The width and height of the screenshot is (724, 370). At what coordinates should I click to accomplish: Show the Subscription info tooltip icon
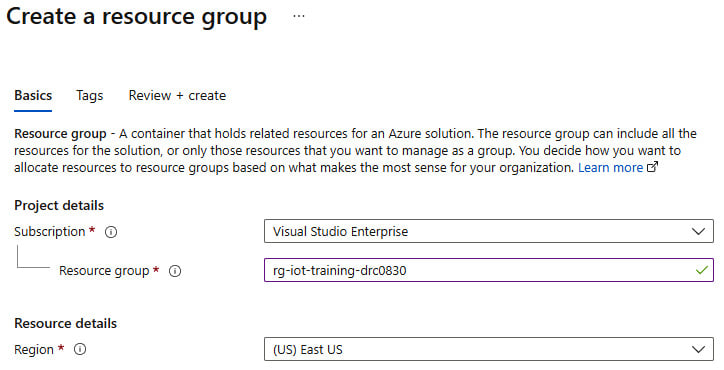(x=111, y=232)
